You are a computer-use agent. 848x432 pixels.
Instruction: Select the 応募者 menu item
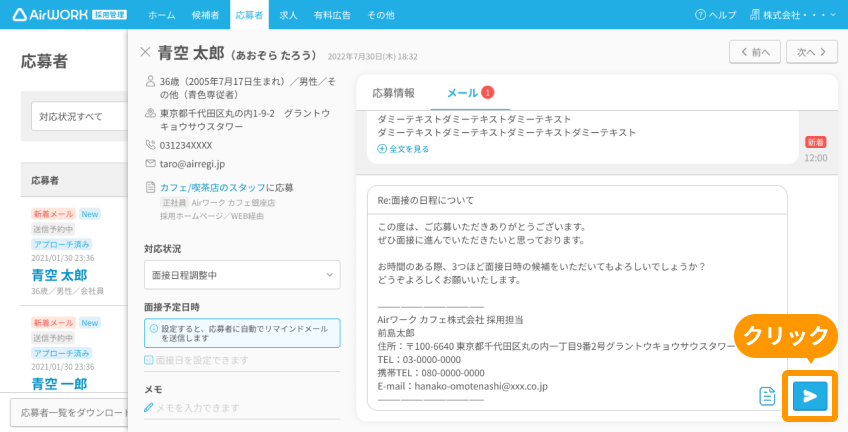coord(249,15)
